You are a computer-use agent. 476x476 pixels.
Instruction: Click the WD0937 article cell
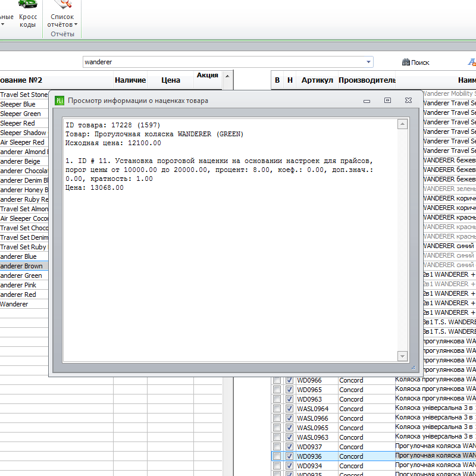(317, 447)
